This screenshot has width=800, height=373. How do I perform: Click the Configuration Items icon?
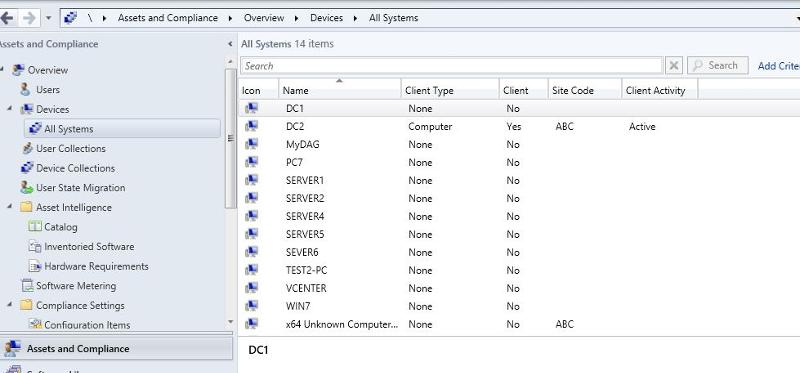point(35,324)
